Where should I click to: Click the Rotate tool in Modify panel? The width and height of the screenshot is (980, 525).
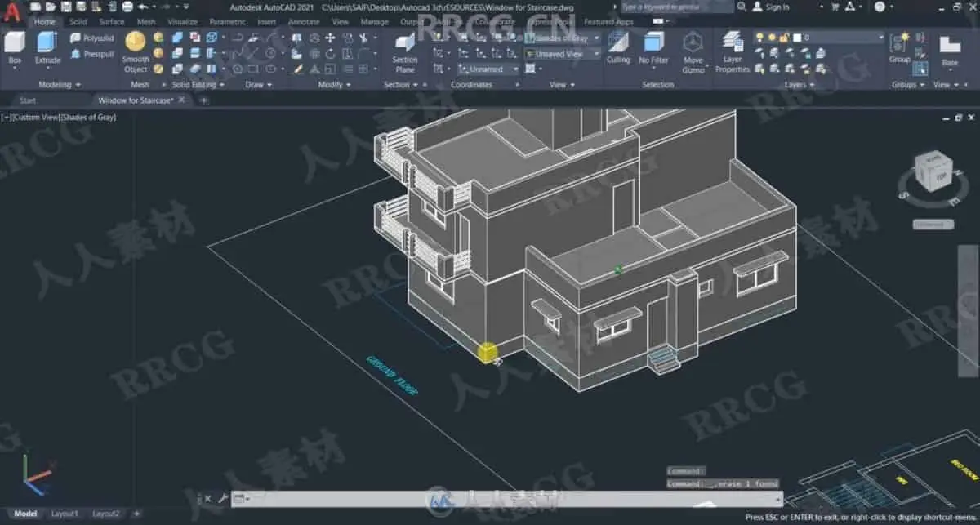pyautogui.click(x=330, y=53)
